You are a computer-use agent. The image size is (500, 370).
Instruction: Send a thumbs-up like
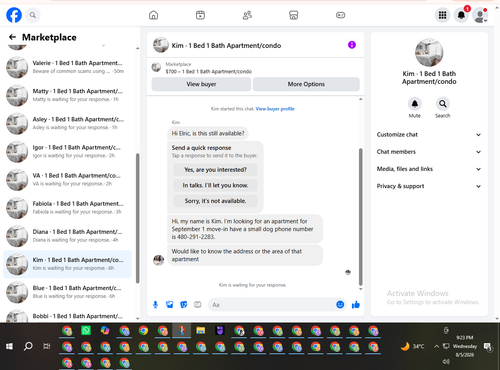(356, 304)
